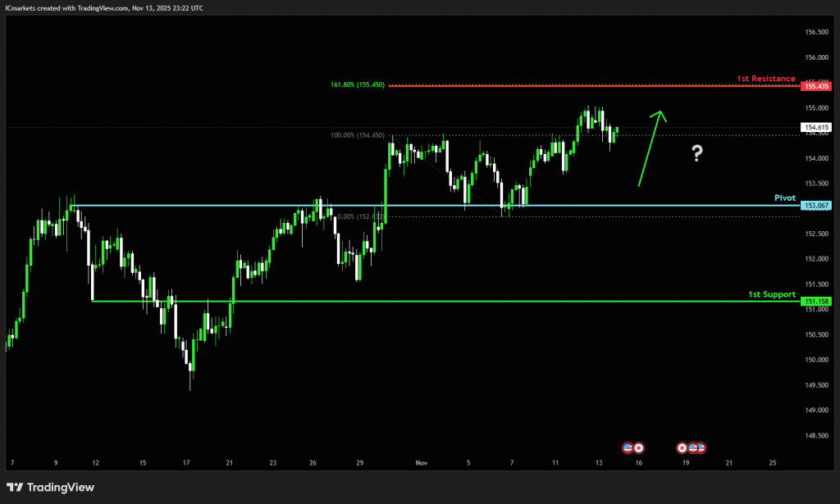Click the US flag event icon before date 16
The height and width of the screenshot is (504, 840).
pos(628,447)
